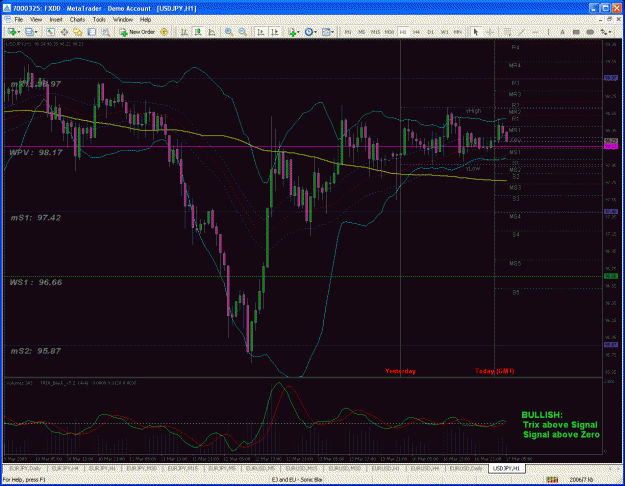The width and height of the screenshot is (625, 486).
Task: Select the MN monthly timeframe
Action: (x=458, y=32)
